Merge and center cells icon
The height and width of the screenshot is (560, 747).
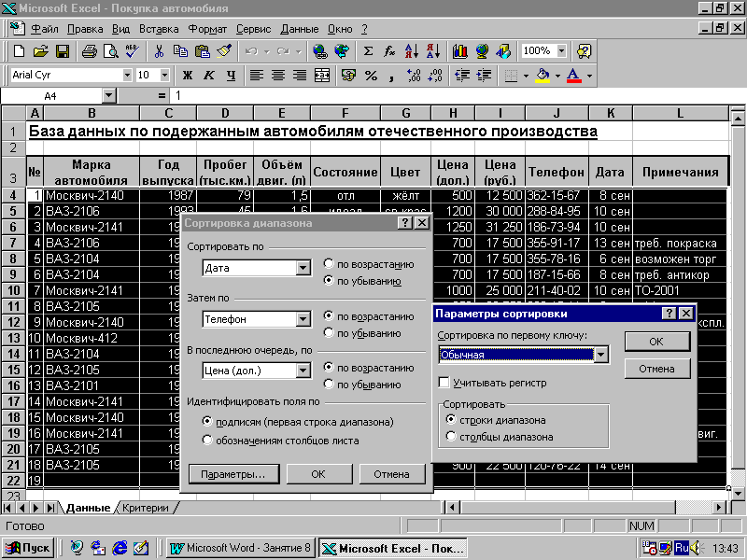click(322, 76)
